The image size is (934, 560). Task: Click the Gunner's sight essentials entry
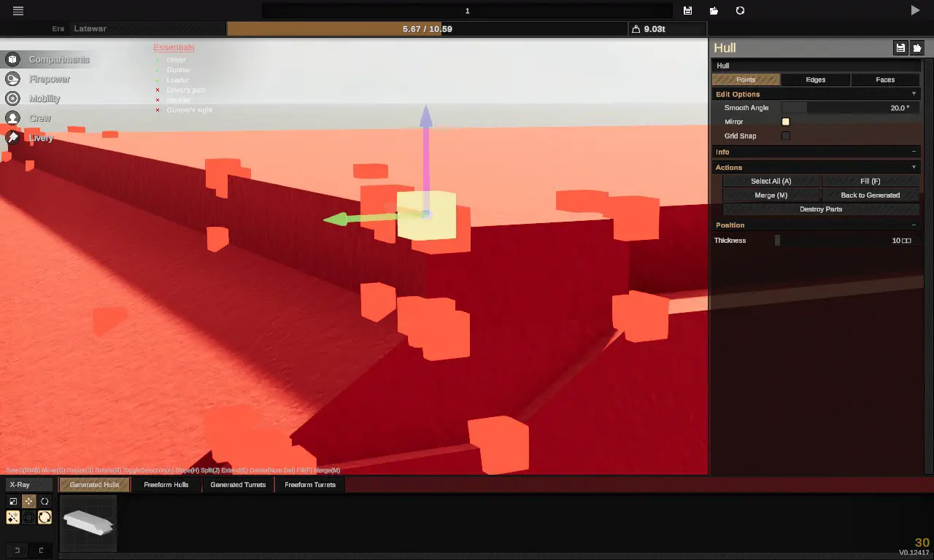tap(190, 110)
